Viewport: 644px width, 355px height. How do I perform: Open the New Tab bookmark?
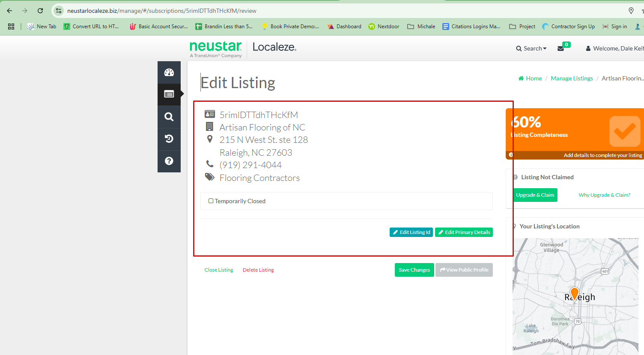coord(42,27)
